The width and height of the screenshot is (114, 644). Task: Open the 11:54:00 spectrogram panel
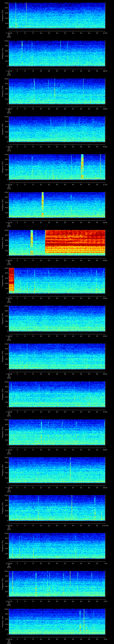point(57,318)
